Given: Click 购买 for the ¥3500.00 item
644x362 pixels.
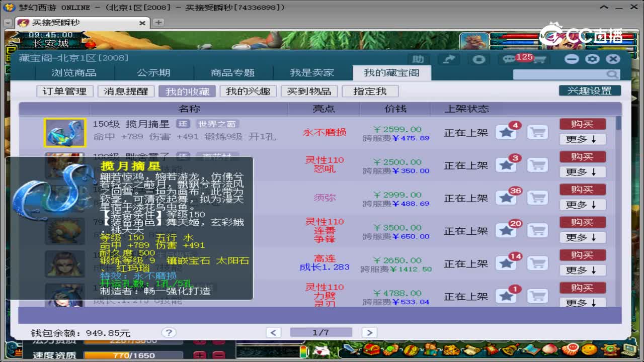Looking at the screenshot, I should 583,222.
